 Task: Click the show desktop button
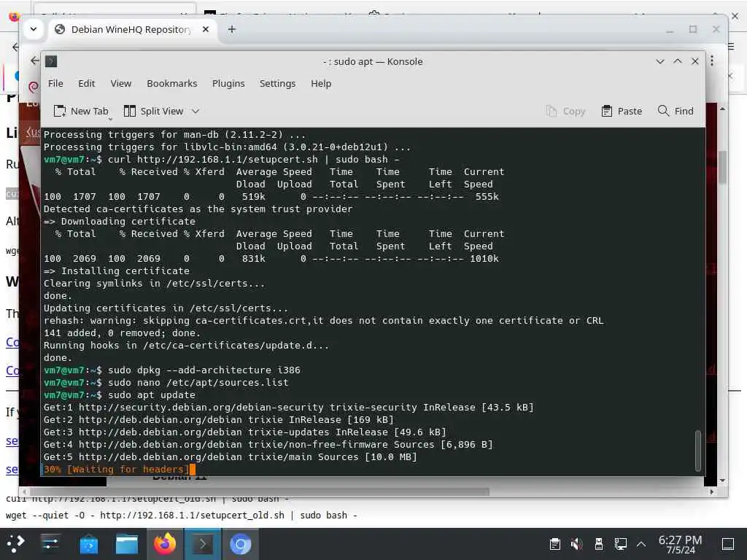click(727, 544)
